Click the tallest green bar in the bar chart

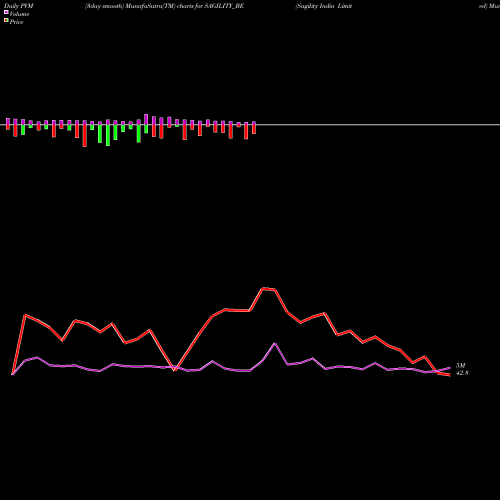click(x=108, y=135)
